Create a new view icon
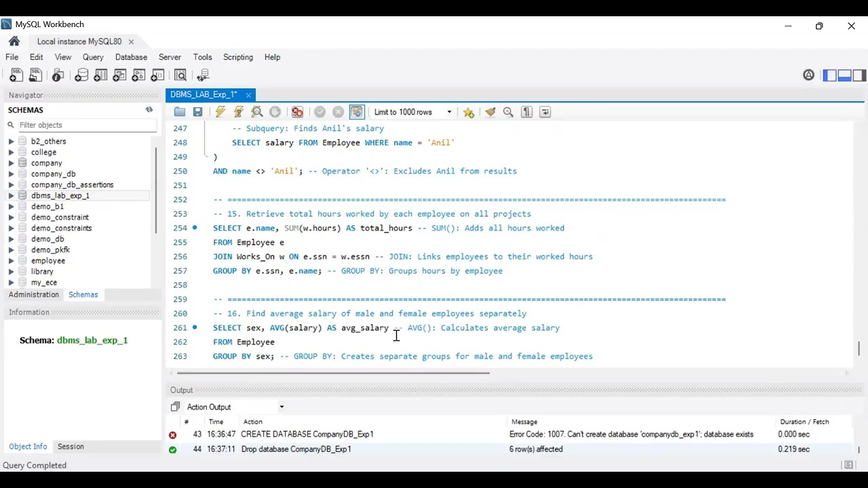Screen dimensions: 868x488 (119, 75)
